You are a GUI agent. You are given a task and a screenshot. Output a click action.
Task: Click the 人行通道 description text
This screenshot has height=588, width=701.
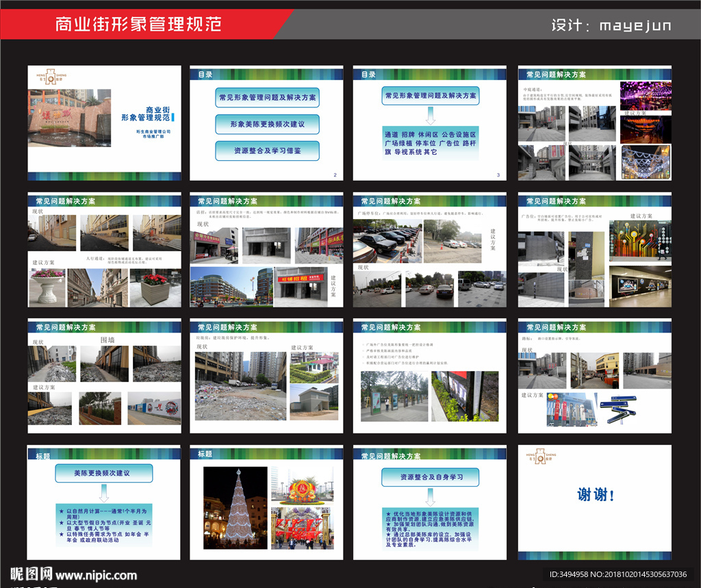[124, 260]
